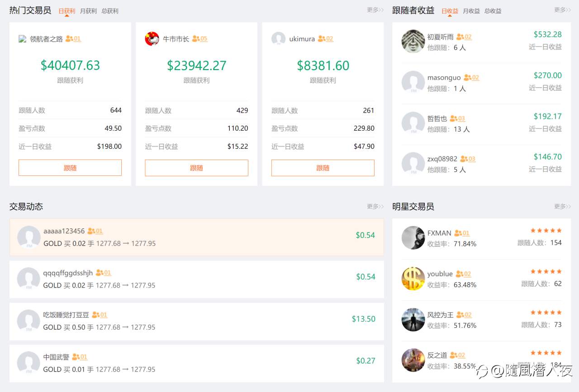The height and width of the screenshot is (392, 579).
Task: Click the $13.50 trade profit
Action: (x=364, y=319)
